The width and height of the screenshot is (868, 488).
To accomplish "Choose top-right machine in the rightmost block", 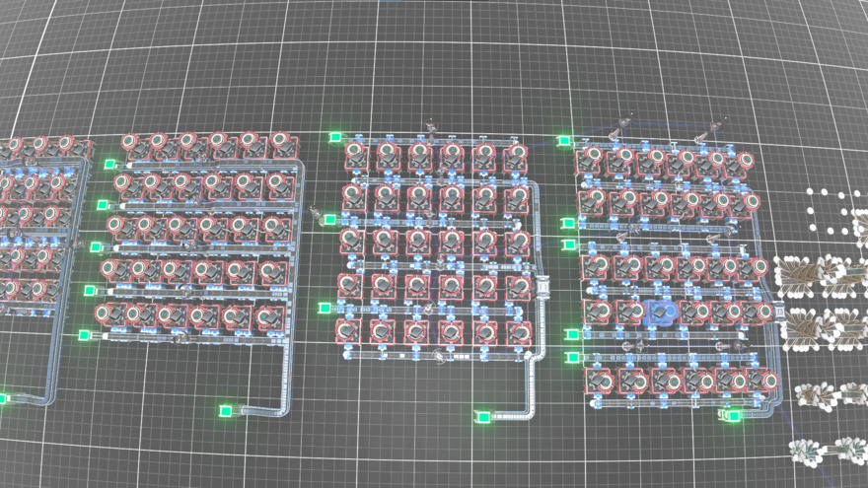I will click(743, 162).
